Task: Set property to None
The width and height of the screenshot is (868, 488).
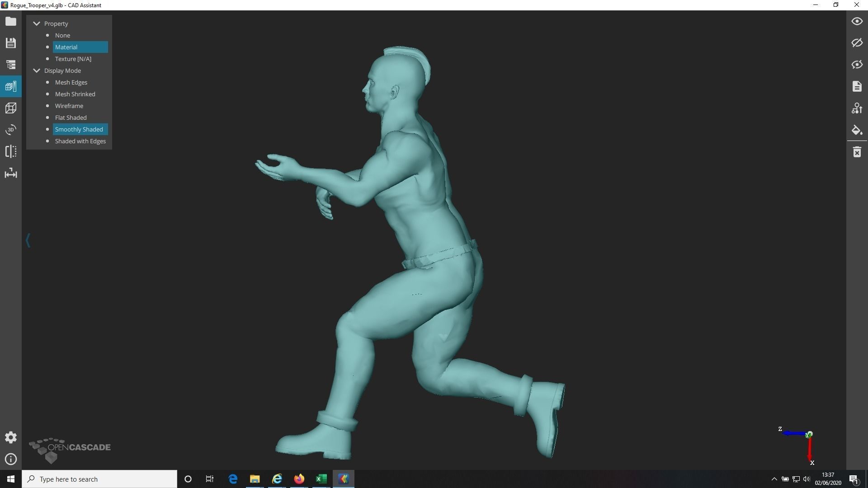Action: [x=62, y=35]
